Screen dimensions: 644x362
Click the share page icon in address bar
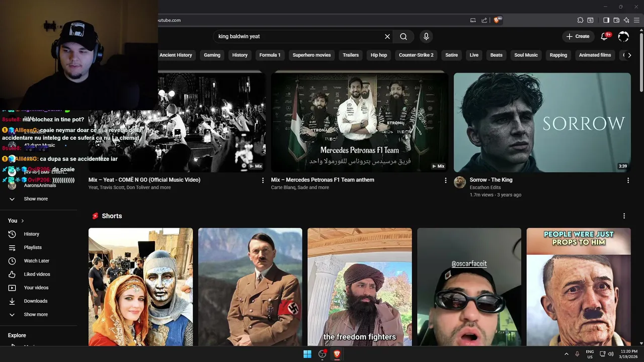click(484, 20)
